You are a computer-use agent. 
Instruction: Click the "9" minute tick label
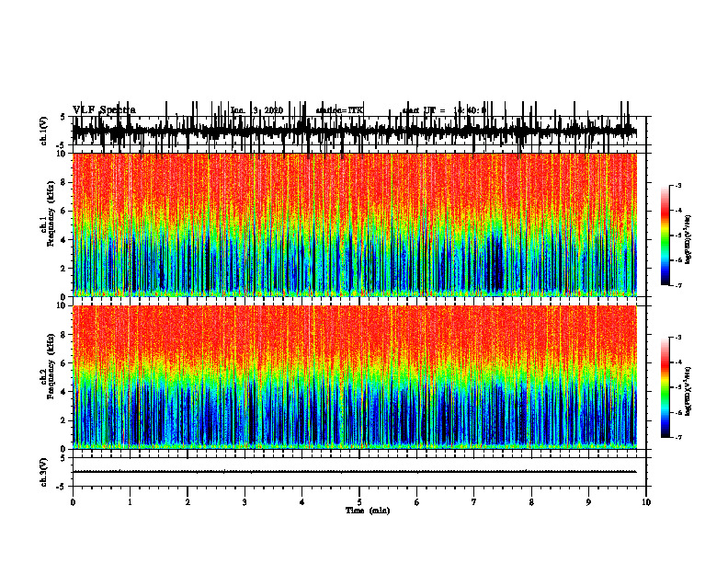coord(588,502)
